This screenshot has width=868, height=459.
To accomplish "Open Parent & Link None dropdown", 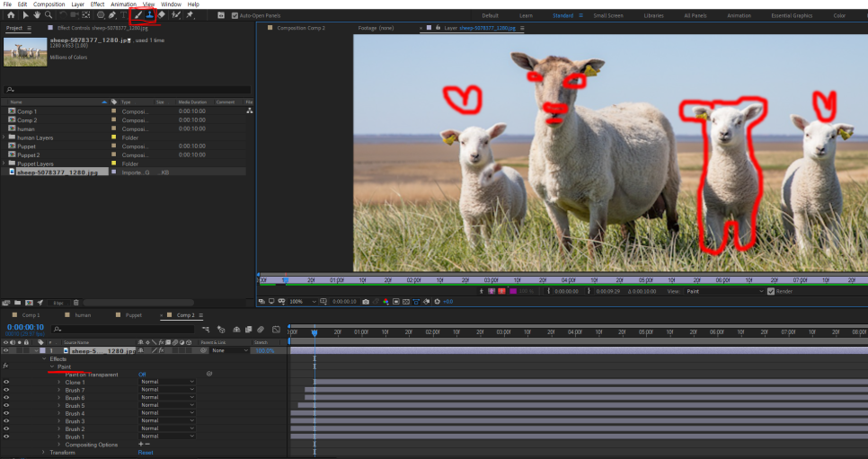I will pyautogui.click(x=230, y=350).
